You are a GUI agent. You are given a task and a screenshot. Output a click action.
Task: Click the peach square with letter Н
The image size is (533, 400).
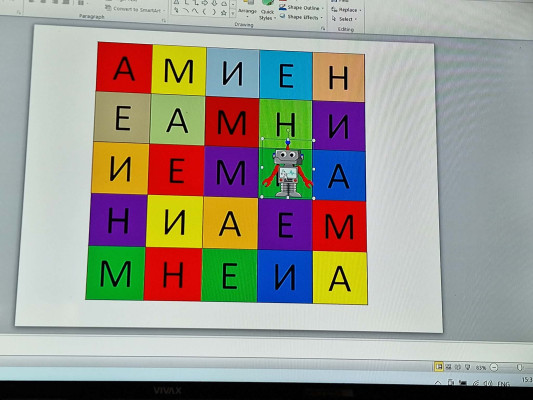click(339, 78)
